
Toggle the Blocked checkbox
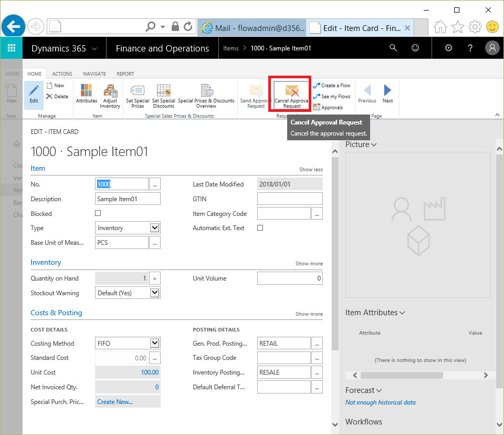[x=98, y=213]
